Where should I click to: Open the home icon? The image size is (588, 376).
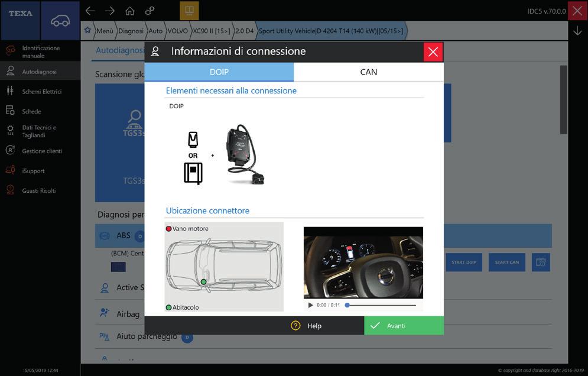click(x=130, y=11)
